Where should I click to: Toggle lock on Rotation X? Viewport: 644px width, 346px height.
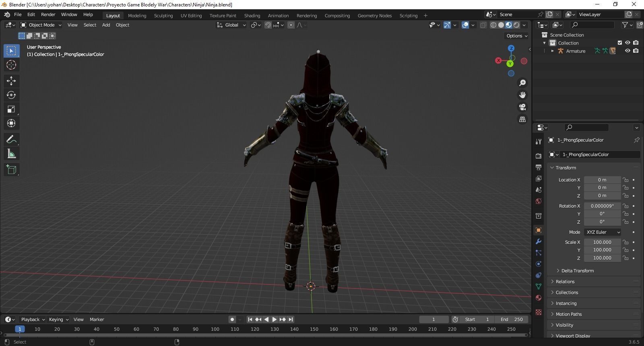(x=625, y=206)
